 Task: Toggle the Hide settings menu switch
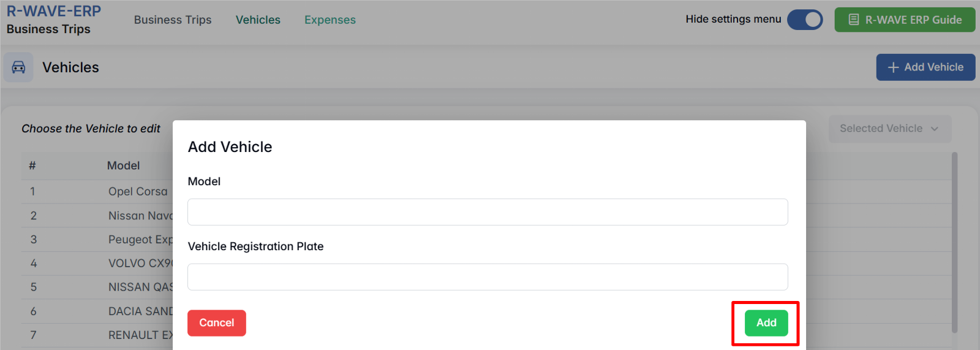click(x=805, y=20)
